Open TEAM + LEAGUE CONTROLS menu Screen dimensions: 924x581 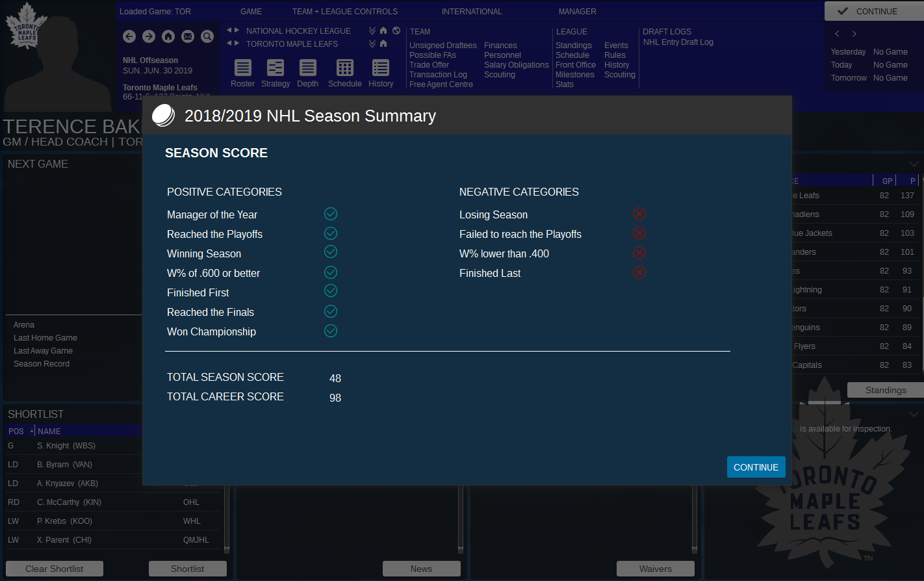pyautogui.click(x=345, y=12)
